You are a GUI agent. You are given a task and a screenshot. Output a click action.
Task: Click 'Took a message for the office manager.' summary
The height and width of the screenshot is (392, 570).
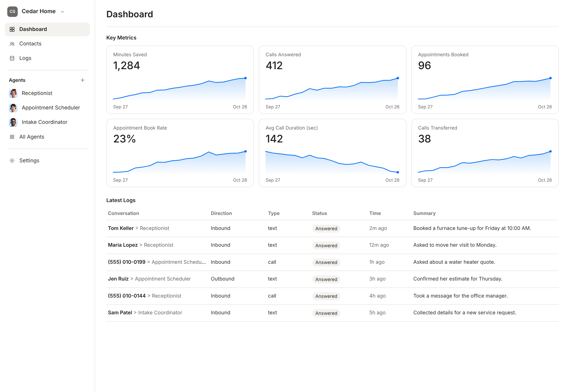point(460,296)
